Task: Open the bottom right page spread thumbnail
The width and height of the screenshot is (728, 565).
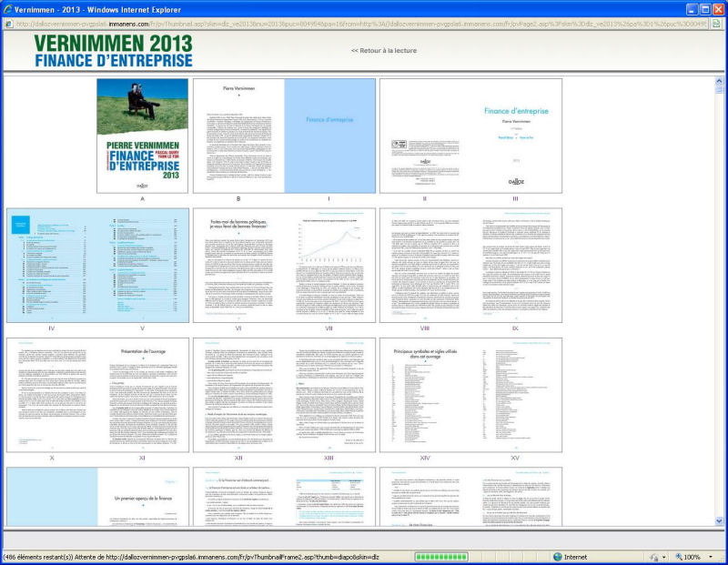Action: click(470, 497)
